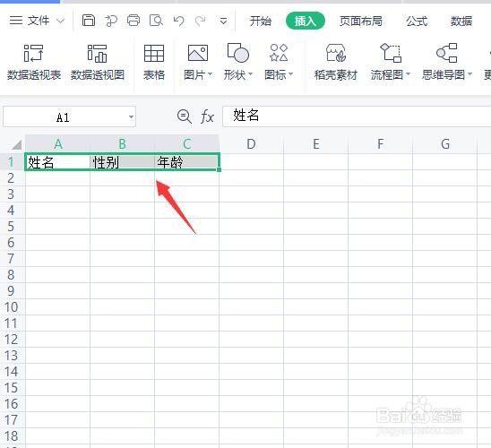Select column F header
Viewport: 491px width, 448px height.
coord(381,144)
